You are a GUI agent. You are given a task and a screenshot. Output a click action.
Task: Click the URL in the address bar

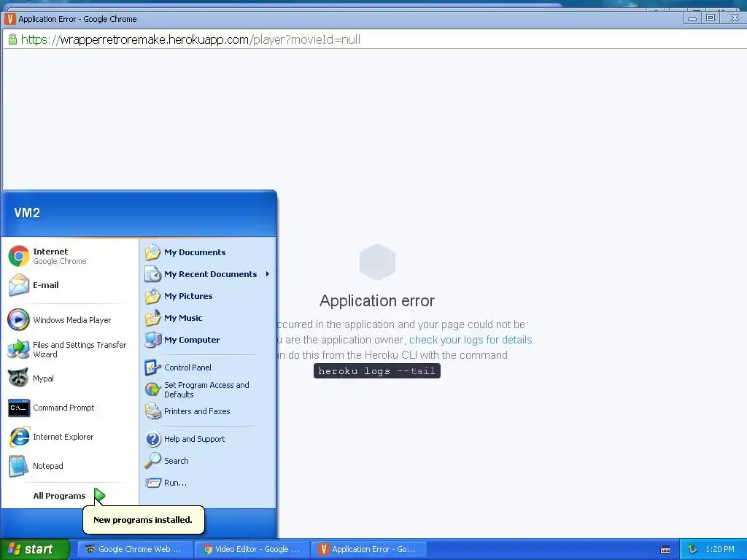(190, 39)
